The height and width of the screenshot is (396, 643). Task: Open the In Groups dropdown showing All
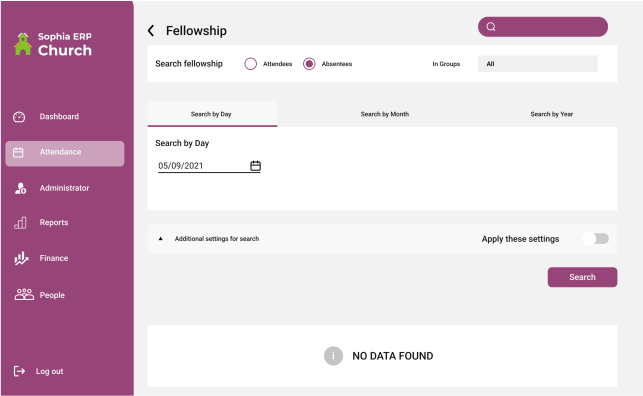pos(538,64)
